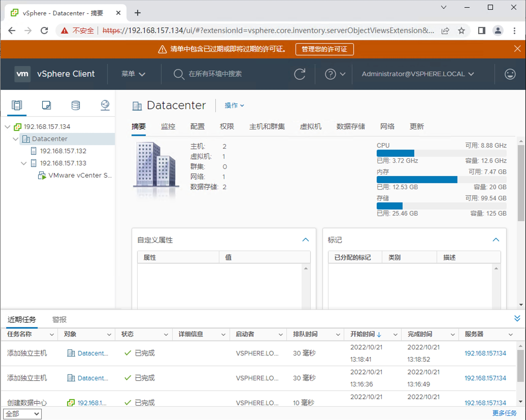The image size is (526, 420).
Task: Open the 警报 tab in bottom panel
Action: 59,319
